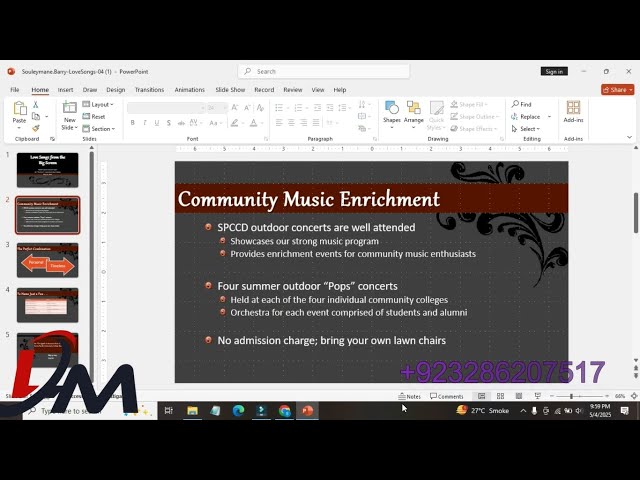This screenshot has width=640, height=480.
Task: Toggle the Notes pane in status bar
Action: click(x=409, y=396)
